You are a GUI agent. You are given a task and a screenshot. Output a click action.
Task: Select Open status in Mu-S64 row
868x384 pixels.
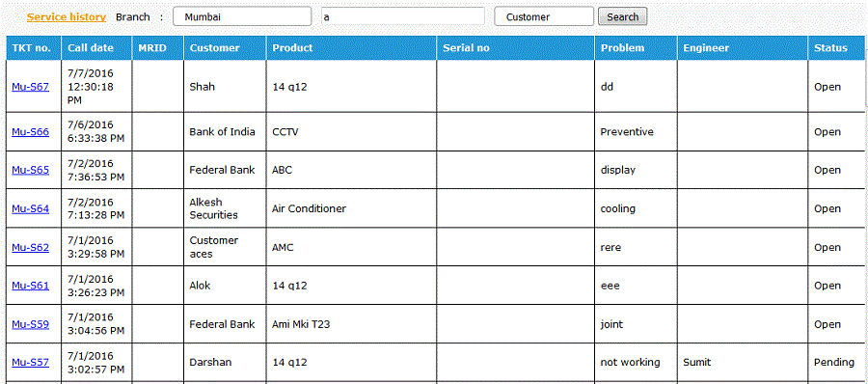point(836,209)
